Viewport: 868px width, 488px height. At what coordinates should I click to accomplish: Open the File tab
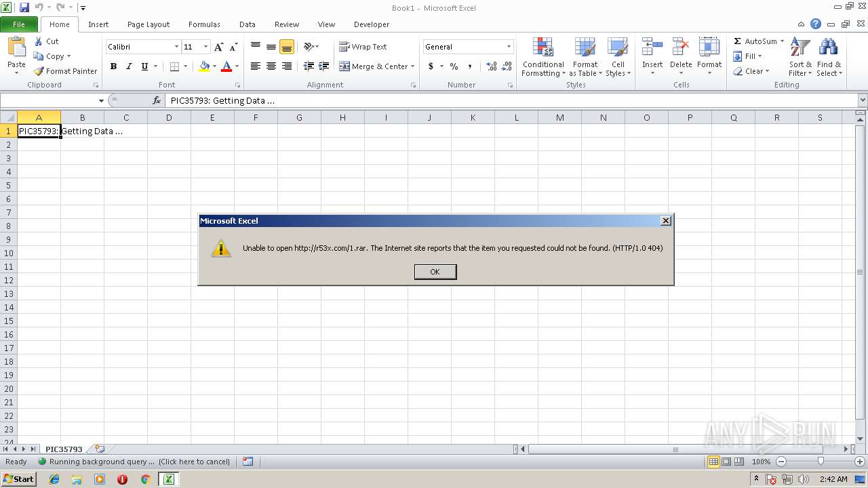(19, 24)
